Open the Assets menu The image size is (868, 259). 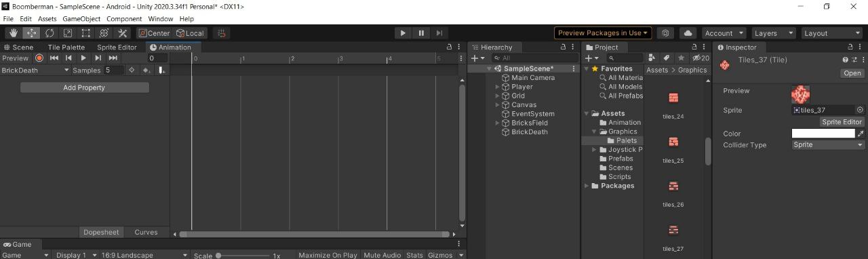(47, 19)
